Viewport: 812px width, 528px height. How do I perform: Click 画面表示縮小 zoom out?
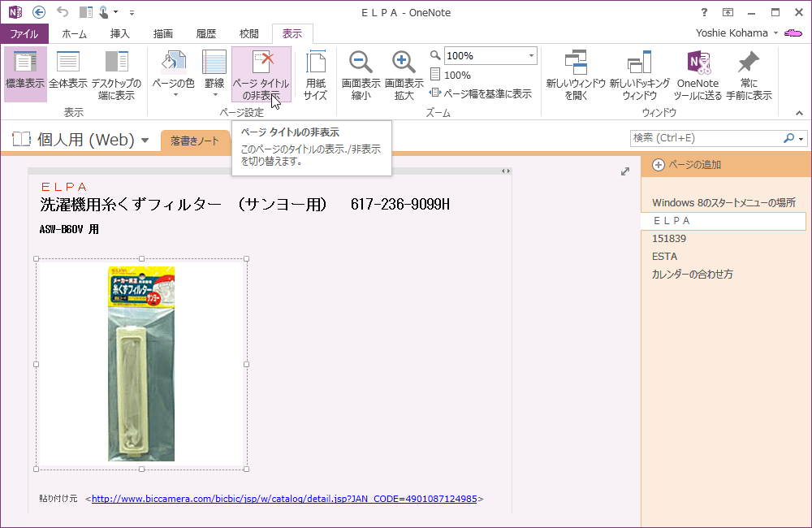[x=361, y=74]
